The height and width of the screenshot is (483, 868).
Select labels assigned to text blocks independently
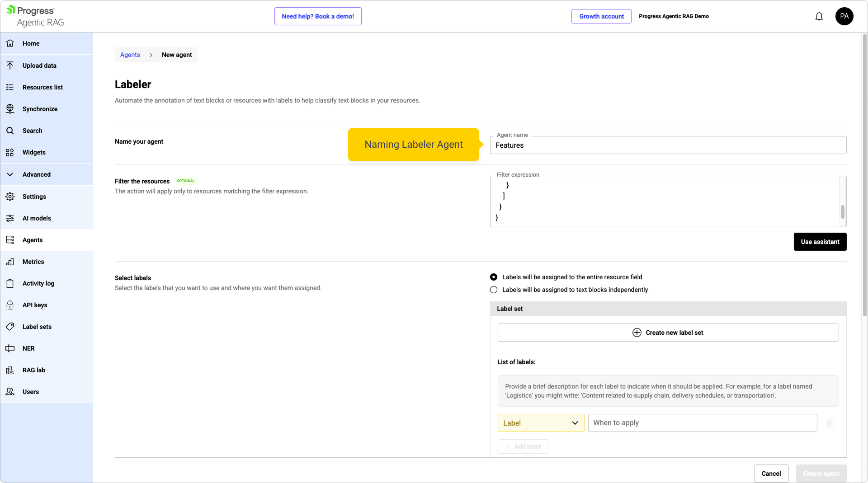[494, 290]
